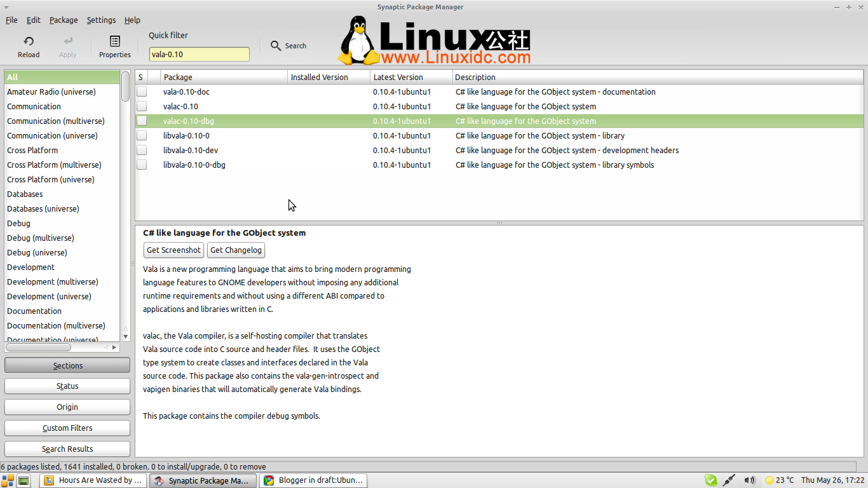868x488 pixels.
Task: Click into the Quick filter text field
Action: pos(199,55)
